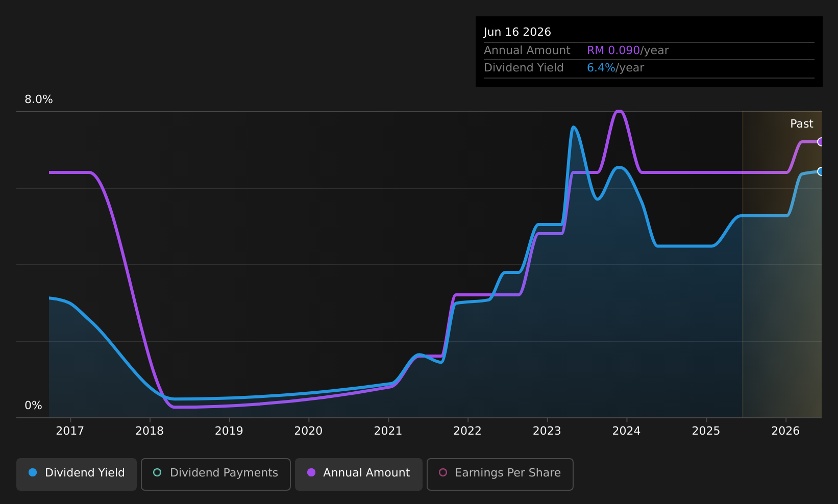Click the '6.4%/year' tooltip value
Viewport: 838px width, 504px height.
(x=615, y=68)
